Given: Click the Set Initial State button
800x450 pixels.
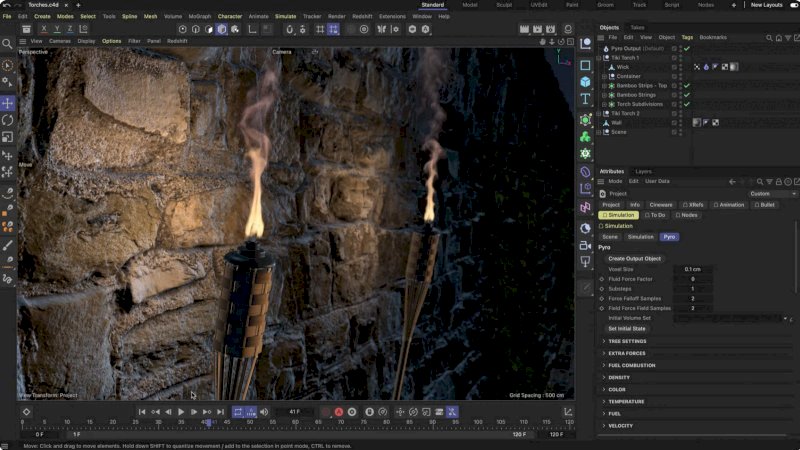Looking at the screenshot, I should [626, 328].
